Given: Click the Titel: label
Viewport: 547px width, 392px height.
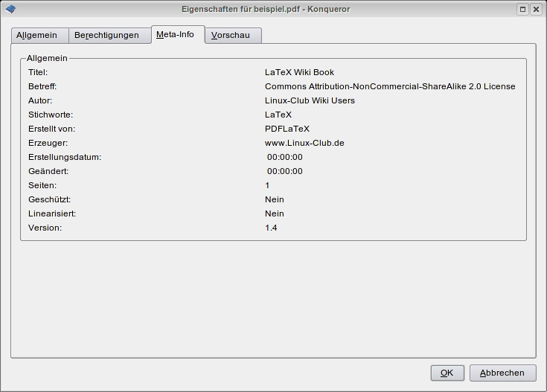Looking at the screenshot, I should point(38,72).
